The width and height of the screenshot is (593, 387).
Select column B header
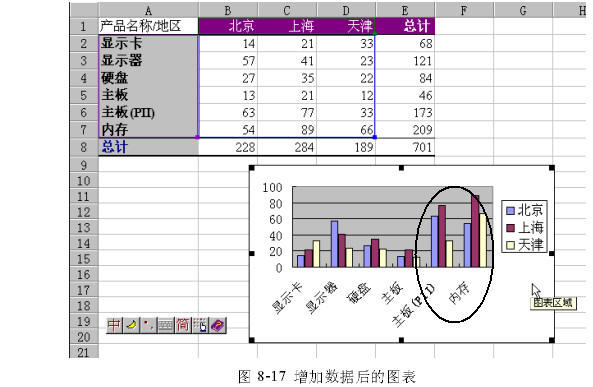tap(228, 10)
